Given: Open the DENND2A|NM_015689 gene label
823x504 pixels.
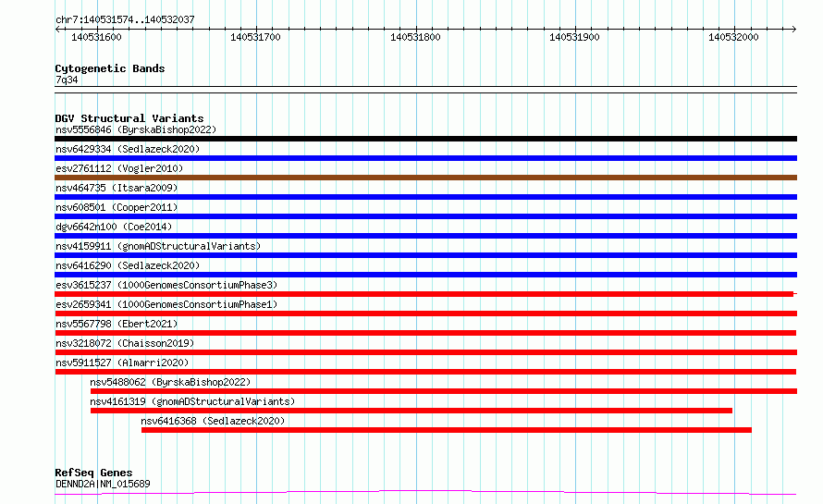Looking at the screenshot, I should (103, 484).
